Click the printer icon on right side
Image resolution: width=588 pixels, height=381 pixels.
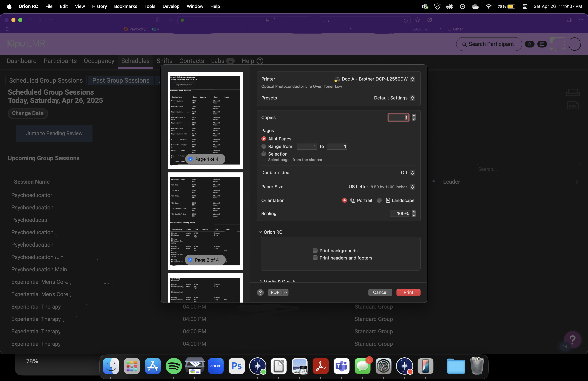pyautogui.click(x=573, y=93)
